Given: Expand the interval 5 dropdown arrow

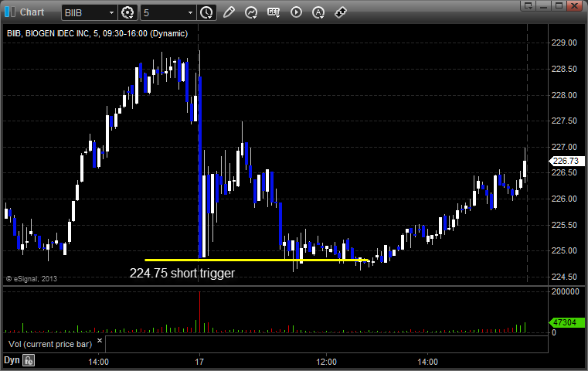Looking at the screenshot, I should 190,13.
